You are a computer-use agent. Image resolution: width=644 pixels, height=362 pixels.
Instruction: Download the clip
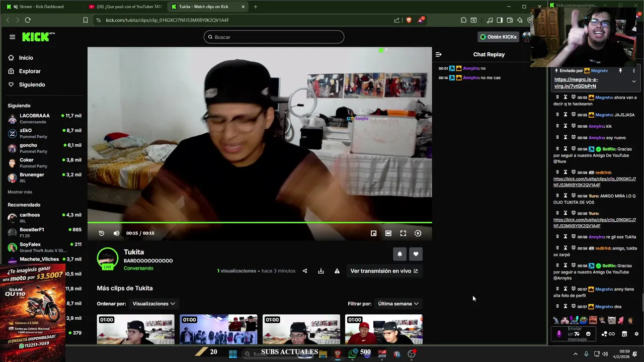(x=320, y=271)
